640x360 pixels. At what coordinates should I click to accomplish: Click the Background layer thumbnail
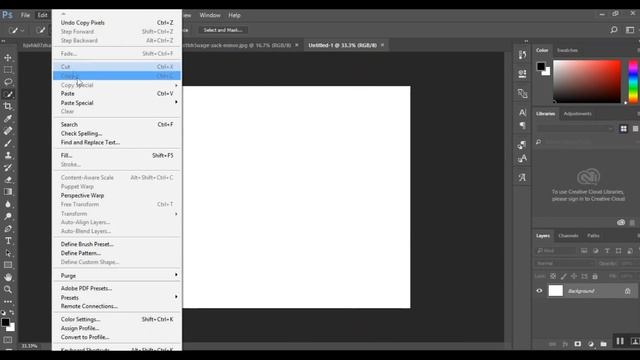pos(555,291)
